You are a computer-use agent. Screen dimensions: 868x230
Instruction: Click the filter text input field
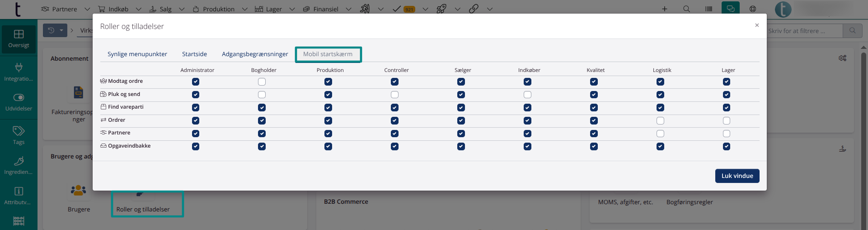point(804,31)
